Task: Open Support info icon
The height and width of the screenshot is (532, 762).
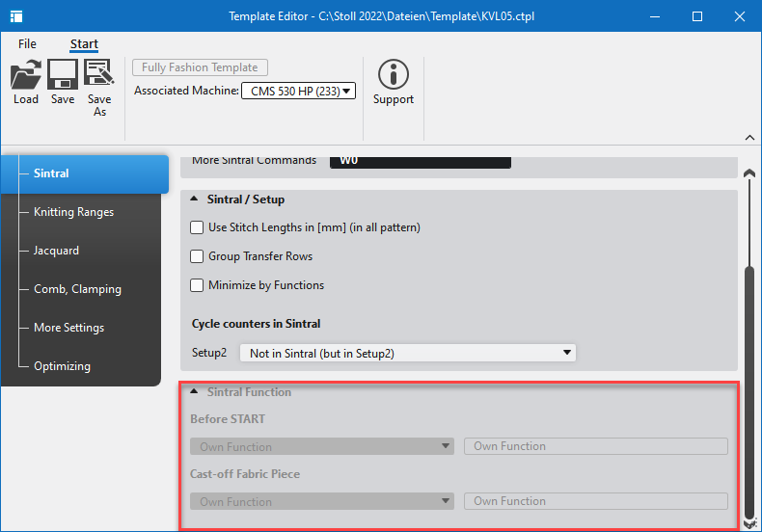Action: coord(393,75)
